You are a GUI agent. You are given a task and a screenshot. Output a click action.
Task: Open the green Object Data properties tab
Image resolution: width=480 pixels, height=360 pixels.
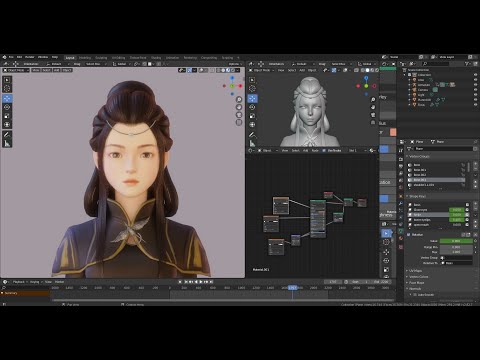401,231
